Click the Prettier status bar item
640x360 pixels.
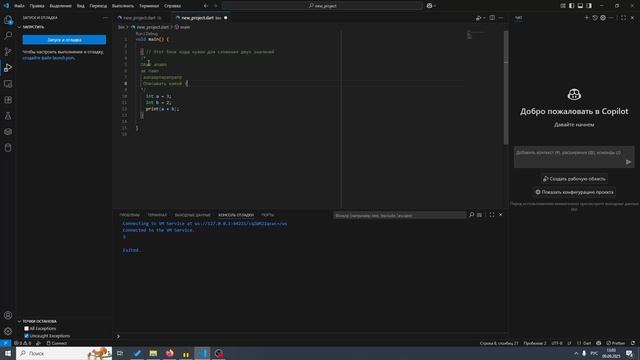tap(616, 343)
